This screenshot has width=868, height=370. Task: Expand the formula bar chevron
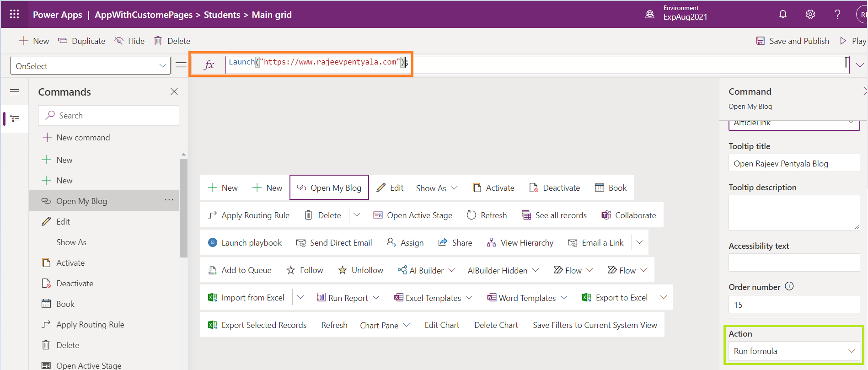point(860,65)
